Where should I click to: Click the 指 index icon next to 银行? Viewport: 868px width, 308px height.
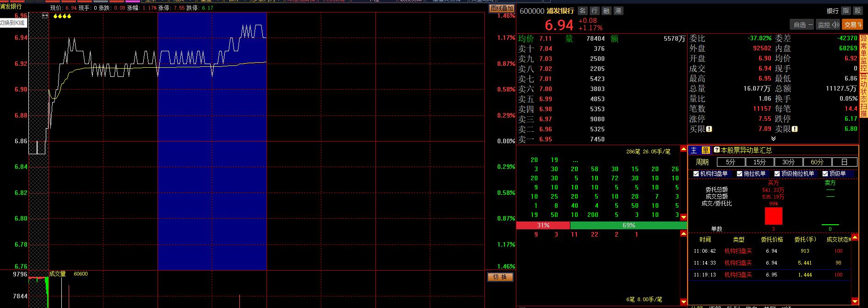[x=846, y=11]
